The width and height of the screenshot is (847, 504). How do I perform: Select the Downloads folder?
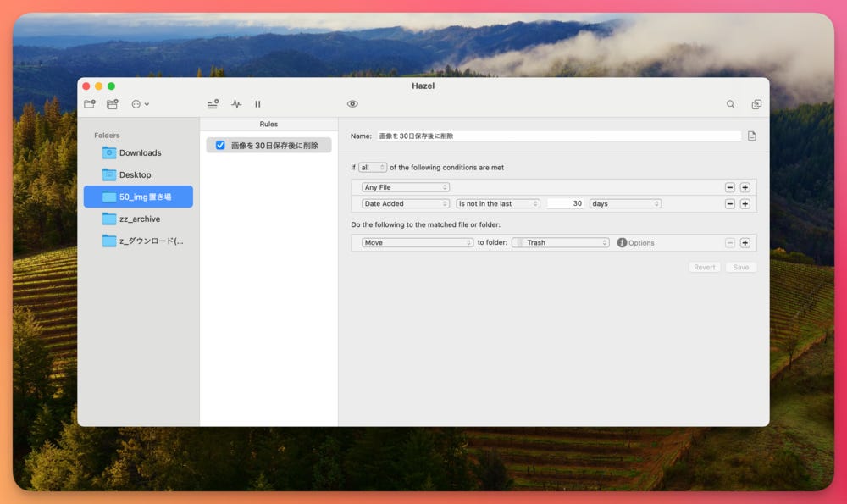click(138, 152)
